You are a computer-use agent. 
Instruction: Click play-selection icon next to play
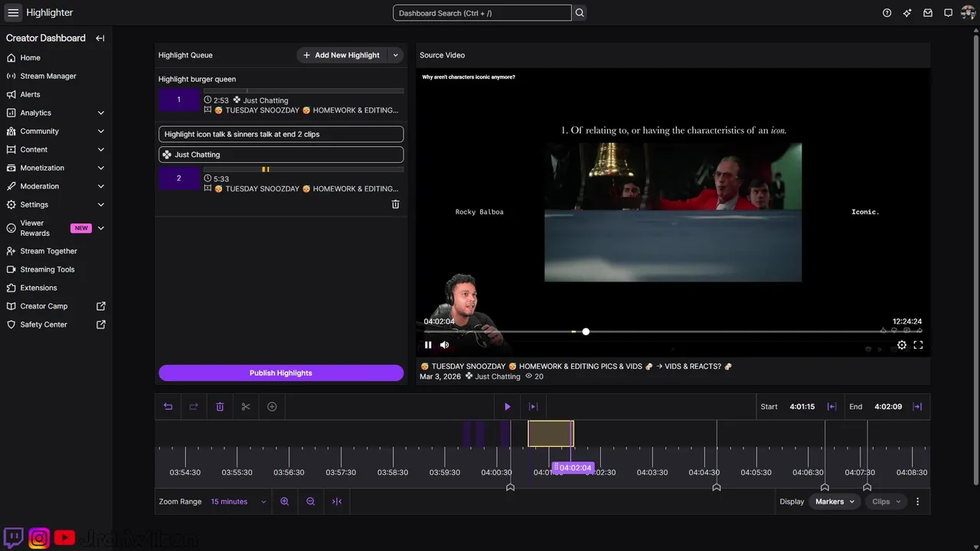pos(534,406)
